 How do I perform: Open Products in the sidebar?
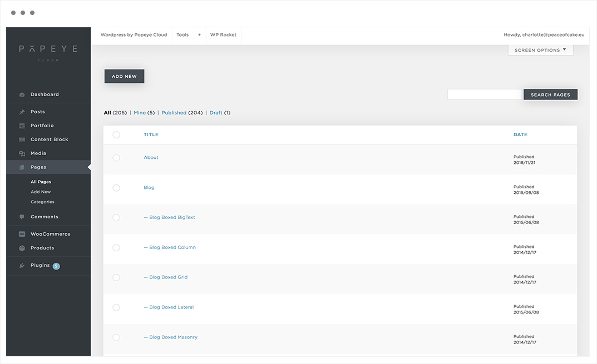coord(42,248)
